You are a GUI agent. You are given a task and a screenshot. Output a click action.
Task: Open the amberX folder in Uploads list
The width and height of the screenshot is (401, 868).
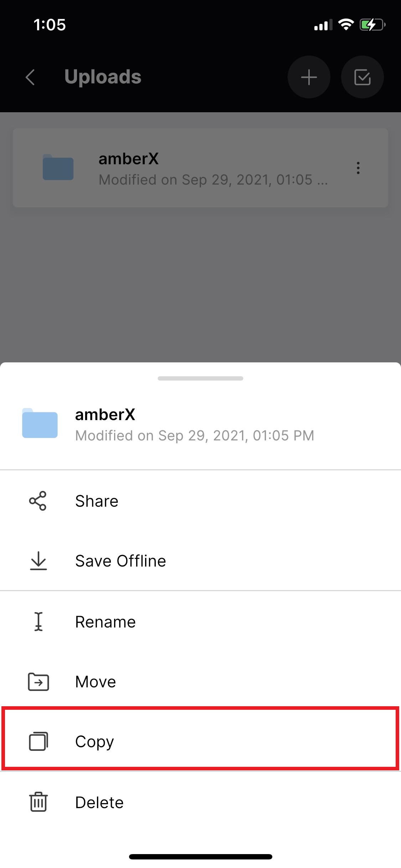[x=200, y=168]
